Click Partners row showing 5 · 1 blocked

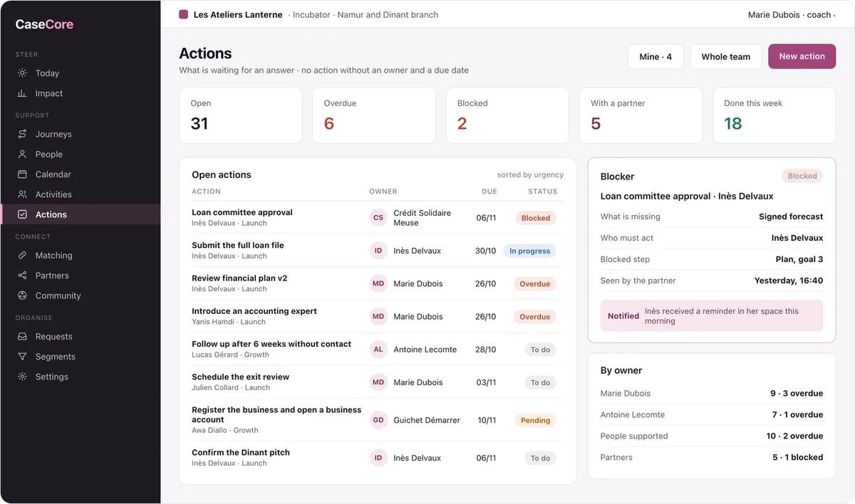pos(712,457)
